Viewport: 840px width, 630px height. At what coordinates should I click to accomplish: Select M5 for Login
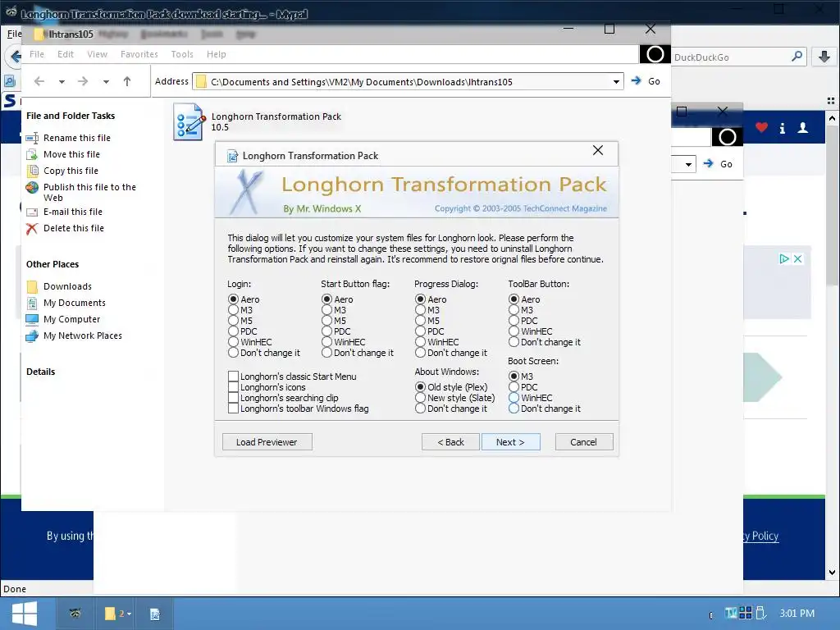pos(233,321)
